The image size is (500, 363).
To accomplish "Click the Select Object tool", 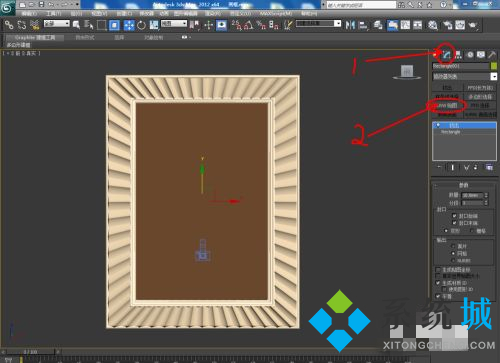I will tap(76, 25).
